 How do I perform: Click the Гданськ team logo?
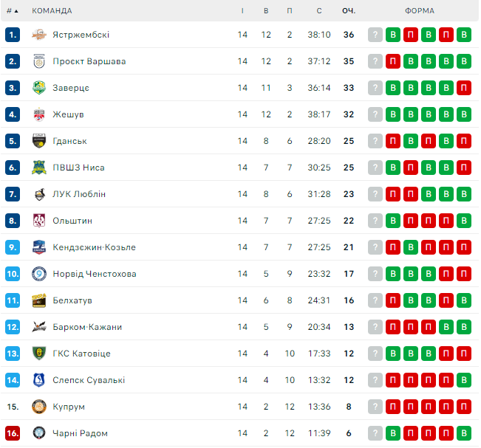40,141
